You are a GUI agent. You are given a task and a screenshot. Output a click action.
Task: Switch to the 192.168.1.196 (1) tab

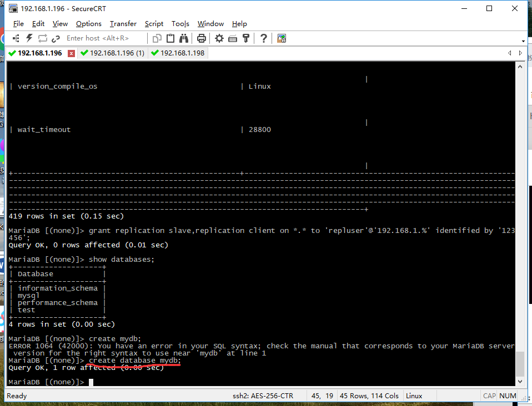pos(113,53)
